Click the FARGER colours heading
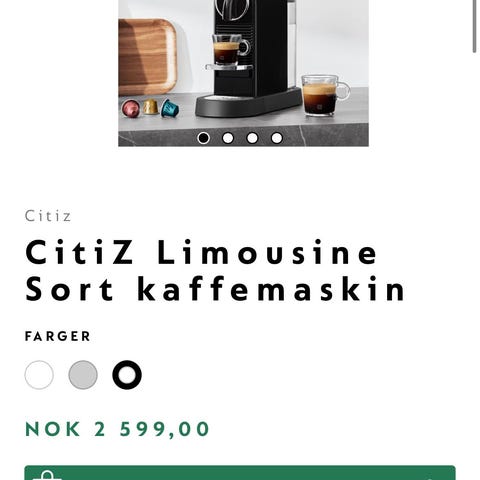This screenshot has height=480, width=480. click(58, 336)
